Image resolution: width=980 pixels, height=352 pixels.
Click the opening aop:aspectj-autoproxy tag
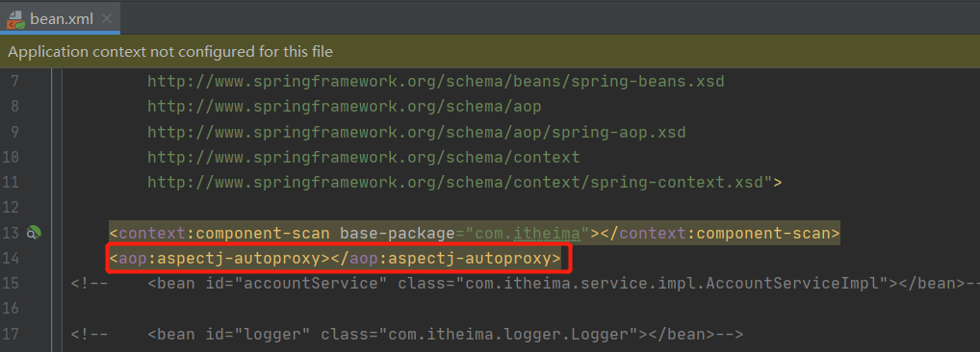(x=219, y=259)
